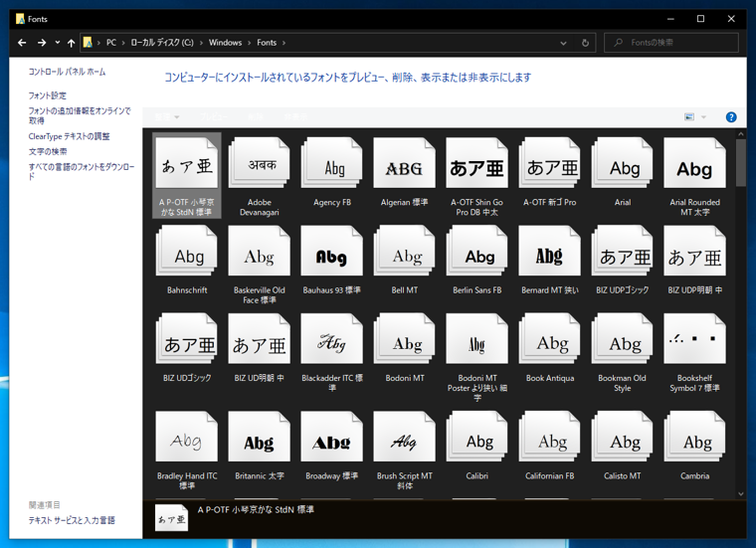Select the Adobe Devanagari font icon

click(260, 163)
